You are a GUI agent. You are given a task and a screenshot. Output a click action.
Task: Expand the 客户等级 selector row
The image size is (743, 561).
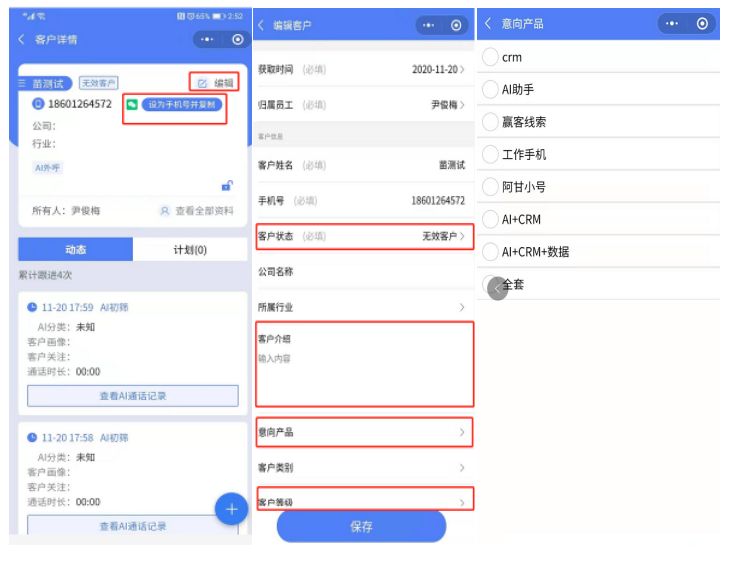click(x=363, y=499)
